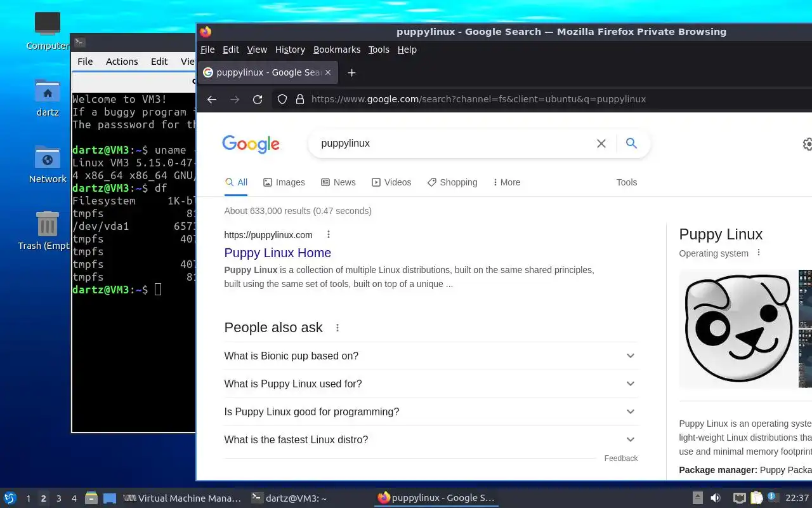The height and width of the screenshot is (508, 812).
Task: Open options dots next to puppylinux.com result
Action: (x=328, y=234)
